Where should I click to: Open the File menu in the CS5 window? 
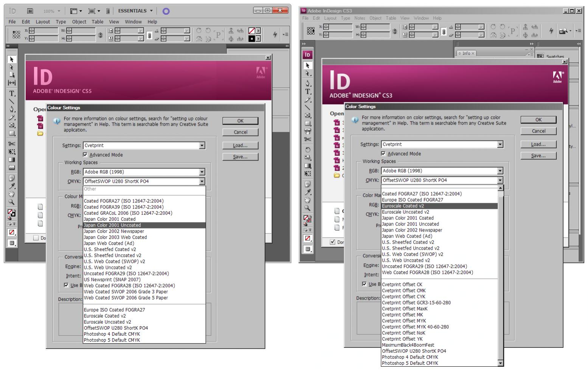12,22
